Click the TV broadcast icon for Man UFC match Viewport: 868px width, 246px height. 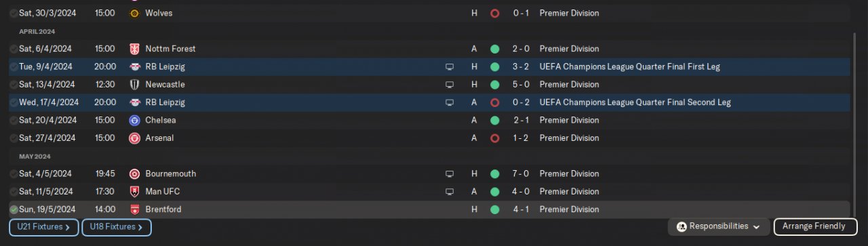coord(449,192)
